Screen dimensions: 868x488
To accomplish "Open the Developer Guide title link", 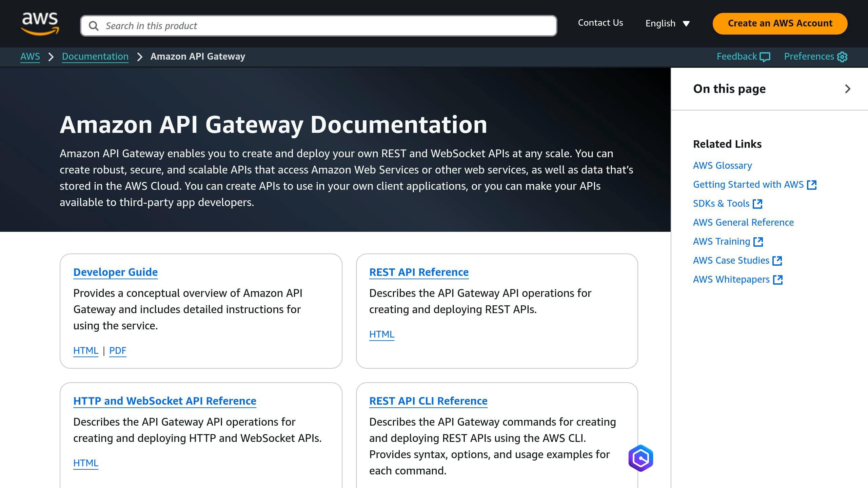I will [115, 272].
